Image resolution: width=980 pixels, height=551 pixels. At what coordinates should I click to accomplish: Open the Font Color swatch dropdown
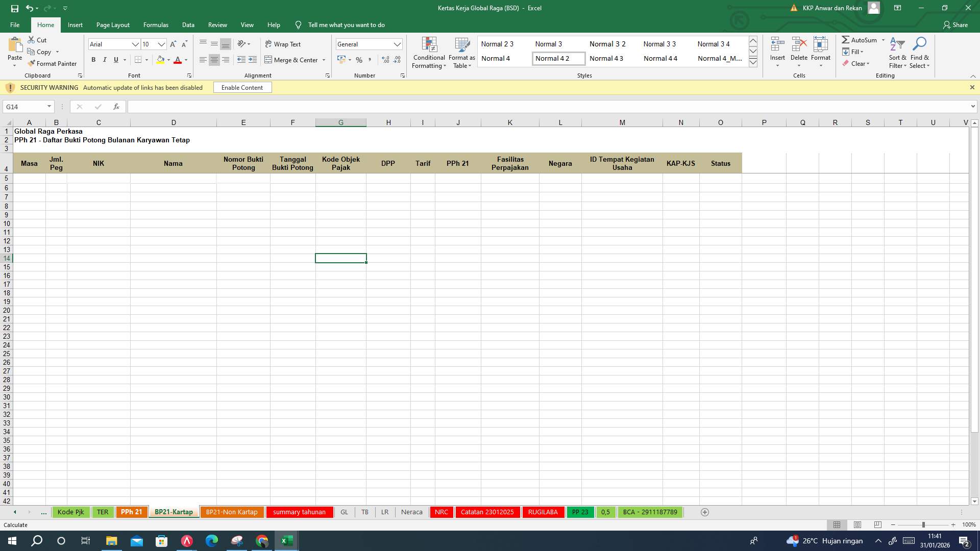(x=185, y=60)
